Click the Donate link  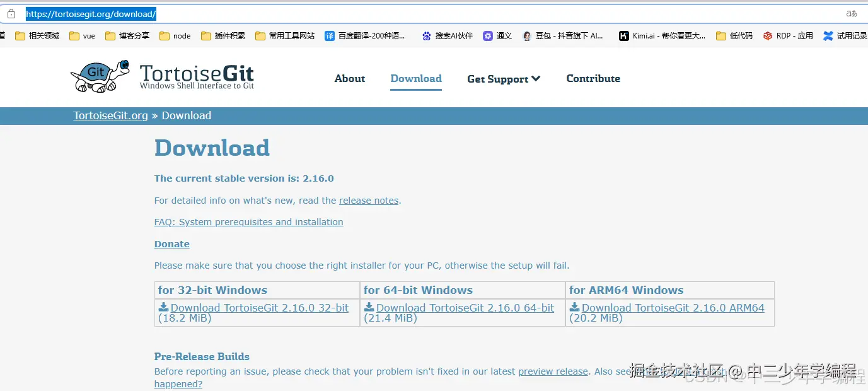[x=172, y=244]
